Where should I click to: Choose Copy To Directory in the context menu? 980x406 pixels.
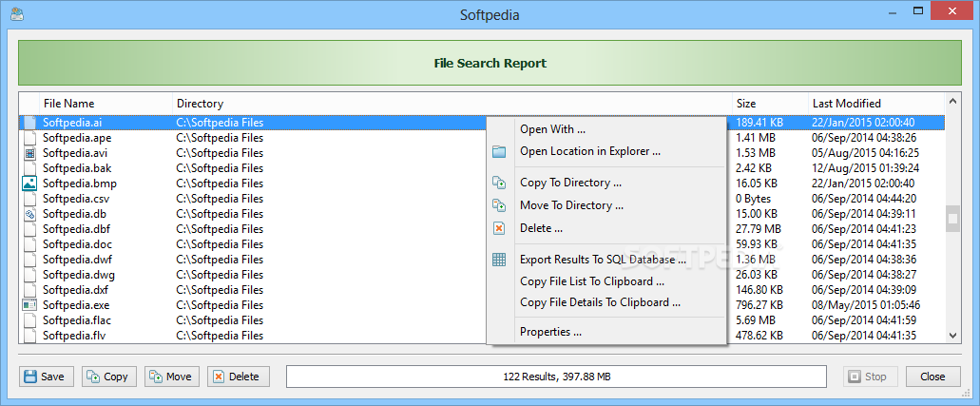click(x=570, y=183)
